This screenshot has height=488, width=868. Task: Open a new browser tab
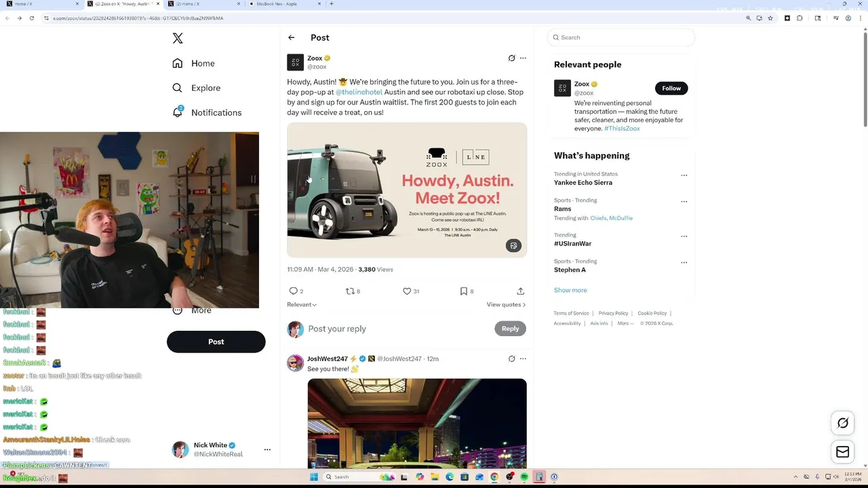(x=331, y=4)
